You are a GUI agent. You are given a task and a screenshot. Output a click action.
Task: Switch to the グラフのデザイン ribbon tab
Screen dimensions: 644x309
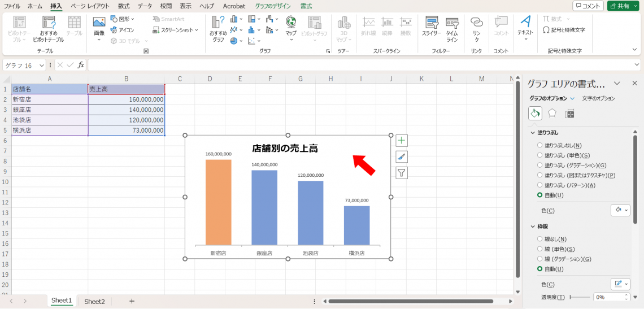[273, 6]
